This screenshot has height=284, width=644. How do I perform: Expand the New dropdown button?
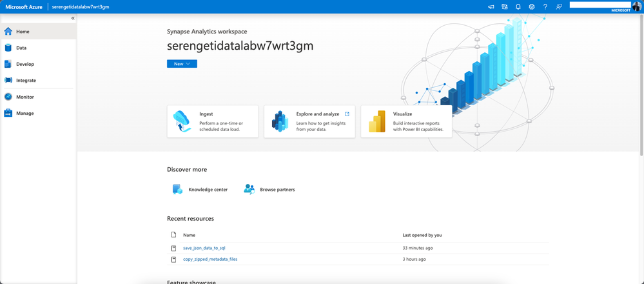pyautogui.click(x=182, y=64)
